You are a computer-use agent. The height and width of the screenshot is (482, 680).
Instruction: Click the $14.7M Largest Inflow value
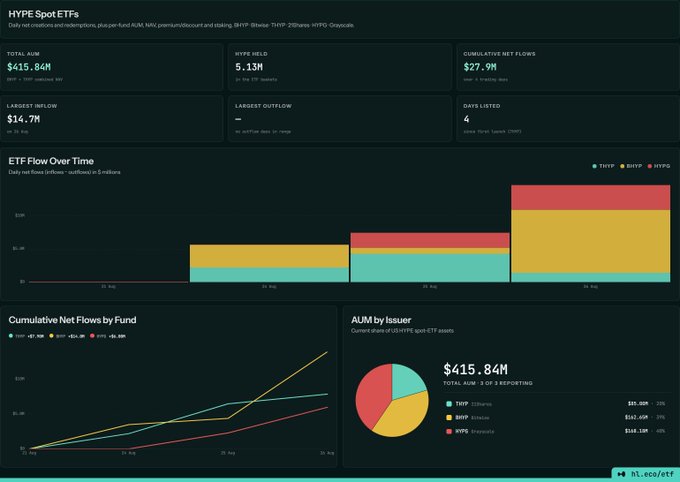point(23,119)
